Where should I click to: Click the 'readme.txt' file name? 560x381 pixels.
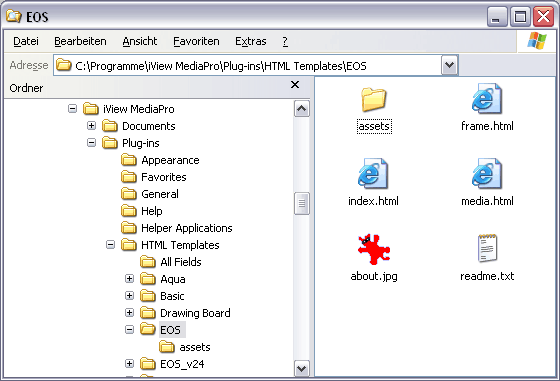[x=487, y=276]
